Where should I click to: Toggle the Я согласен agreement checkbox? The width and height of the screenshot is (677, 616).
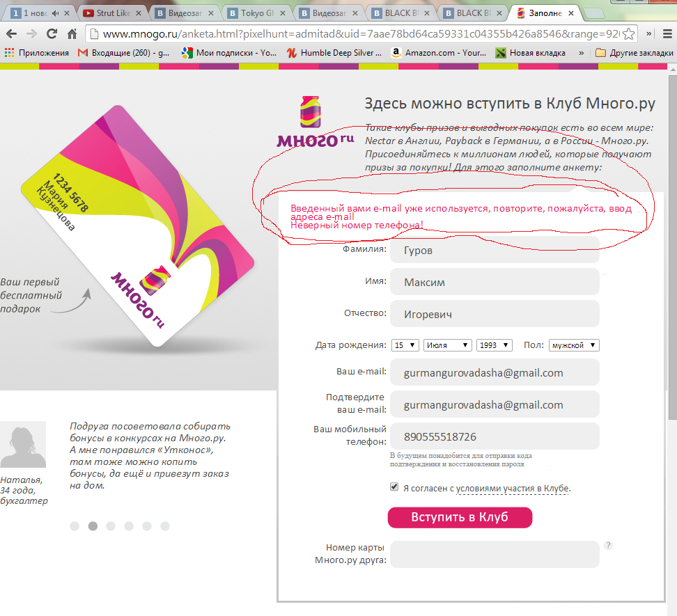tap(394, 487)
